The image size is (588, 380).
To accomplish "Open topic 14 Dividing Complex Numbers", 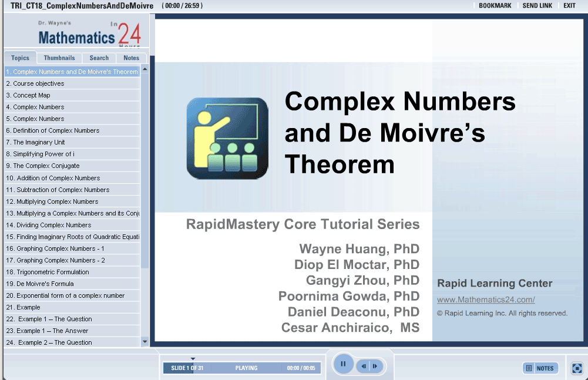I will point(72,225).
